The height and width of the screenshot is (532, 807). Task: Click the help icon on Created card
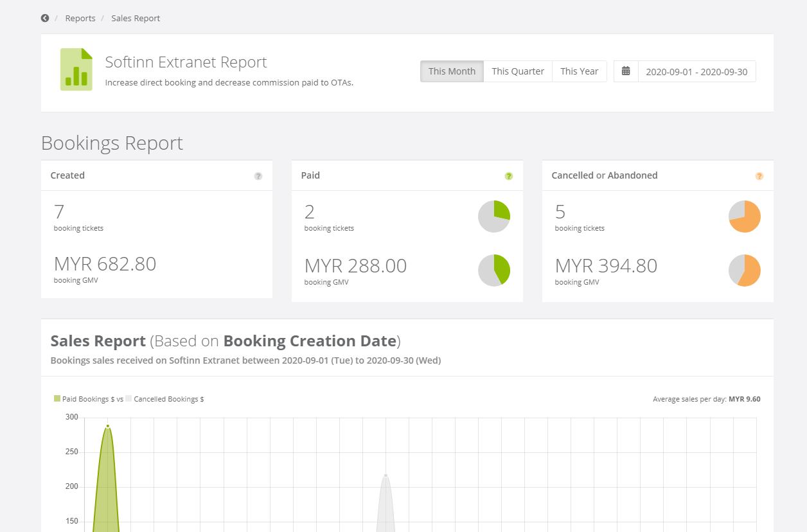[x=258, y=176]
